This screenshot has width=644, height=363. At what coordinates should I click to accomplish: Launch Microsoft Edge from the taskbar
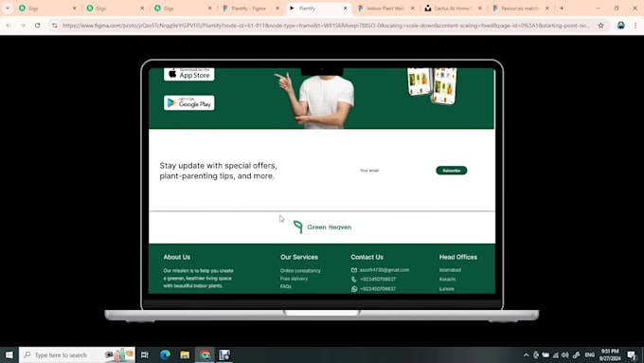pyautogui.click(x=165, y=354)
